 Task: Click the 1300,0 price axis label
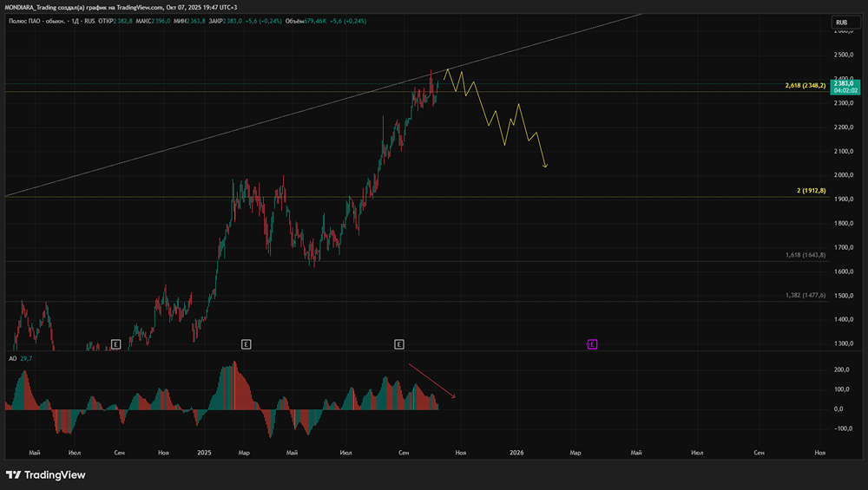844,343
